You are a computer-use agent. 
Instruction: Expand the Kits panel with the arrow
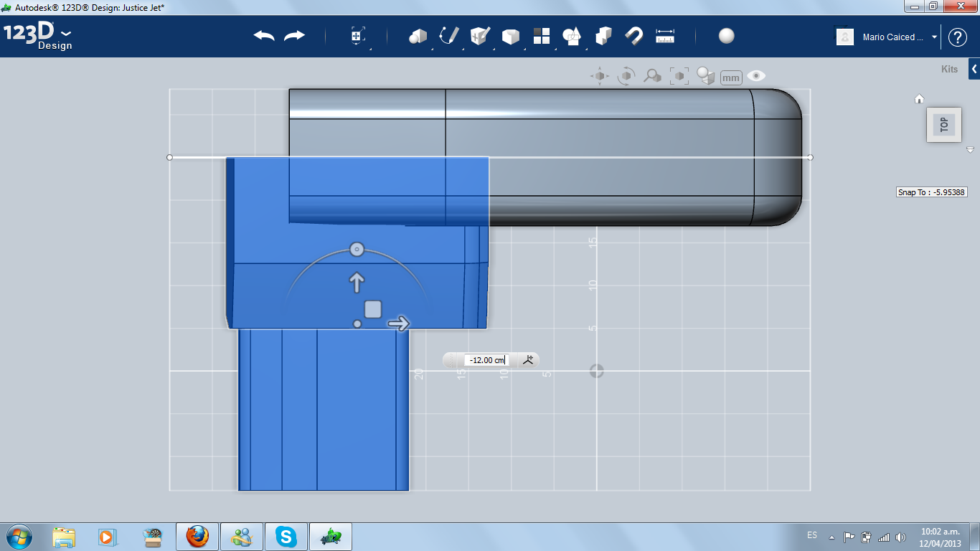tap(974, 70)
